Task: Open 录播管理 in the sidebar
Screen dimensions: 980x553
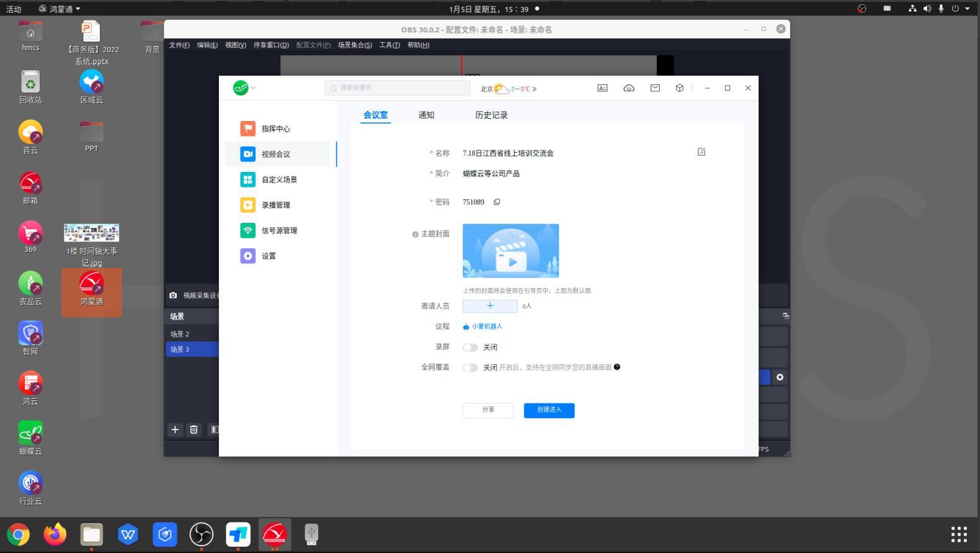Action: (x=275, y=205)
